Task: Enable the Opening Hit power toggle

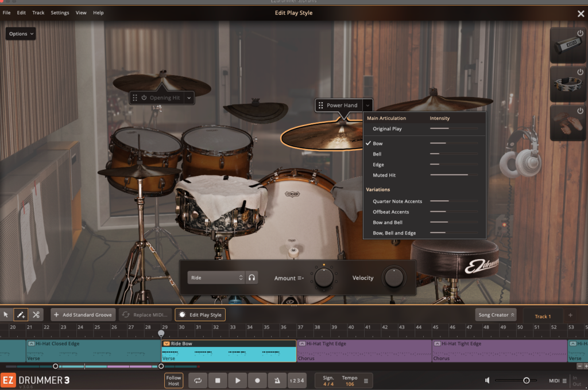Action: 144,98
